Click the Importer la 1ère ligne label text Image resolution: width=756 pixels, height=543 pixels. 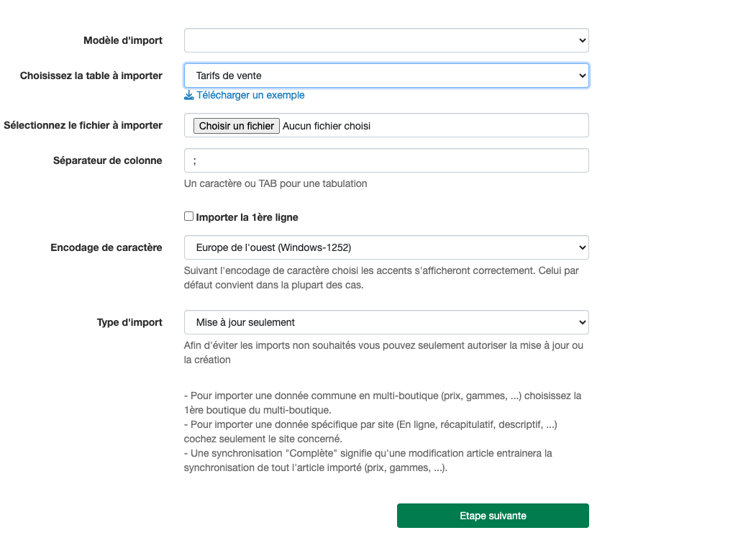click(x=247, y=217)
